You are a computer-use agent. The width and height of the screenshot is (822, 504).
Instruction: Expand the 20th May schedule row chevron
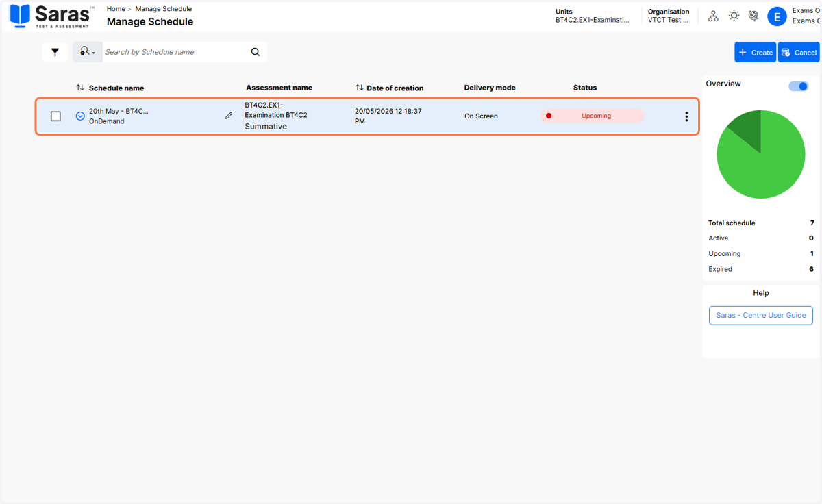pos(80,116)
